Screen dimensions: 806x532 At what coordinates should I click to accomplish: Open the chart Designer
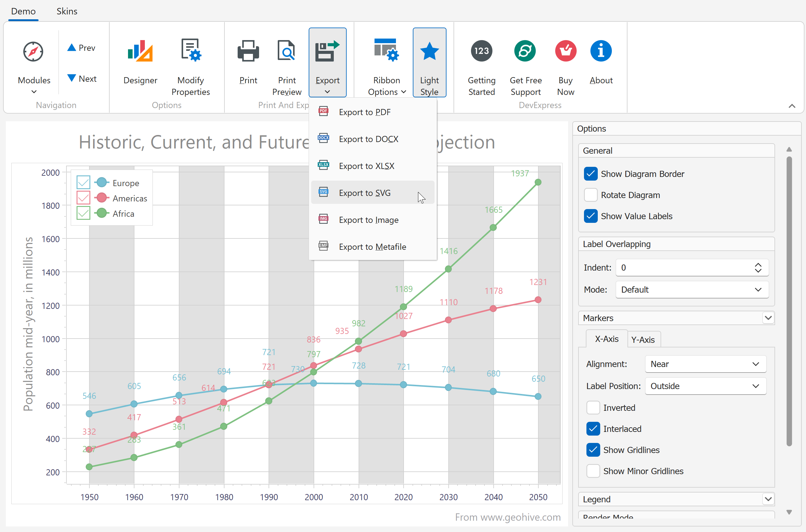140,63
